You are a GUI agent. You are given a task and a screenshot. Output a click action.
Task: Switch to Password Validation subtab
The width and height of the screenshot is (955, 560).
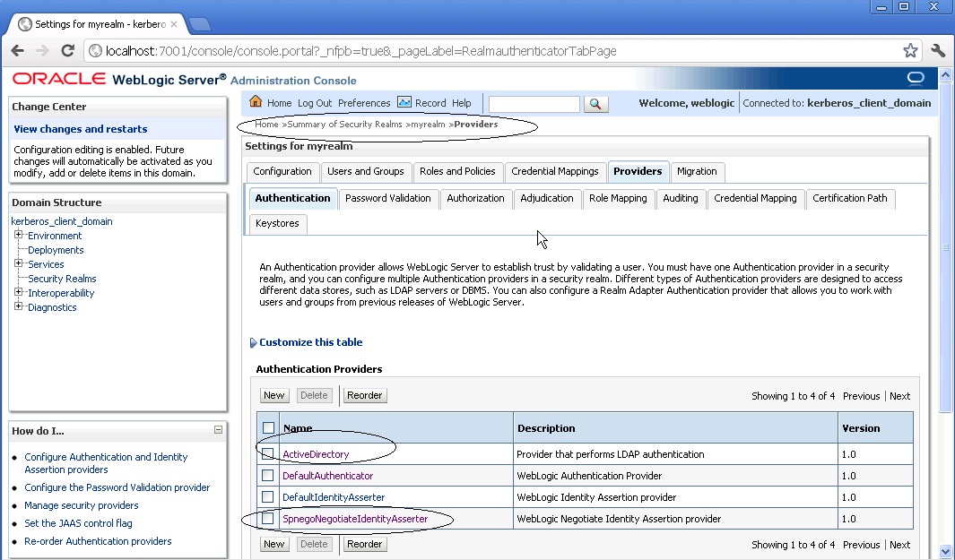pos(388,198)
